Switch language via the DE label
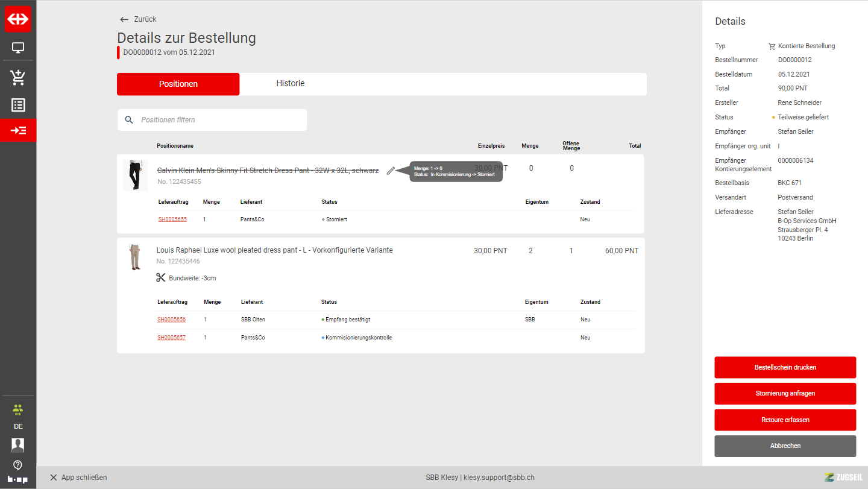Viewport: 868px width, 489px height. click(18, 426)
